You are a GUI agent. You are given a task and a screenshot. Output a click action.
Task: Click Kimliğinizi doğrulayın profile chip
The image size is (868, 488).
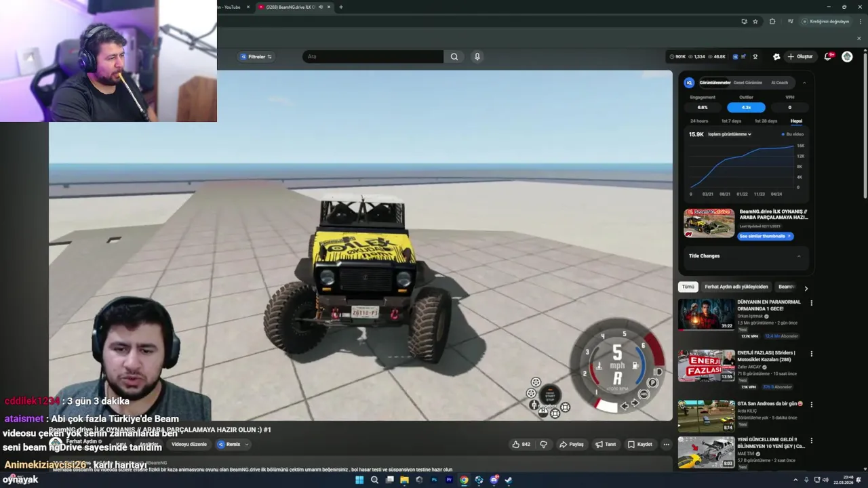[x=825, y=21]
